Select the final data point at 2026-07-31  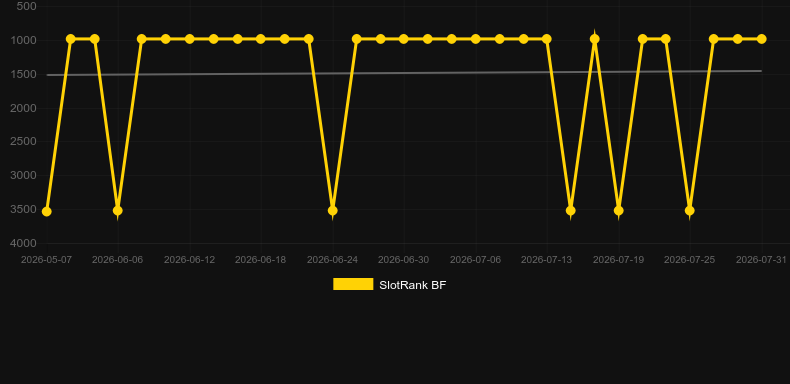pyautogui.click(x=761, y=39)
